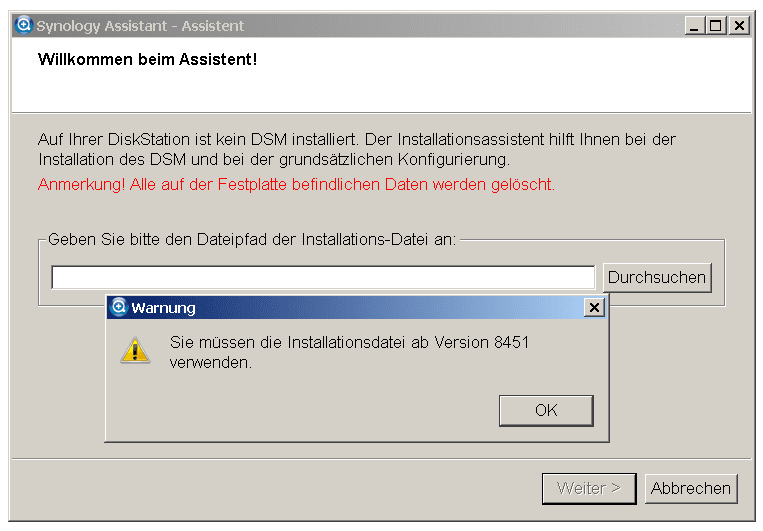
Task: Click label Geben Sie bitte den Dateipfad
Action: 252,239
